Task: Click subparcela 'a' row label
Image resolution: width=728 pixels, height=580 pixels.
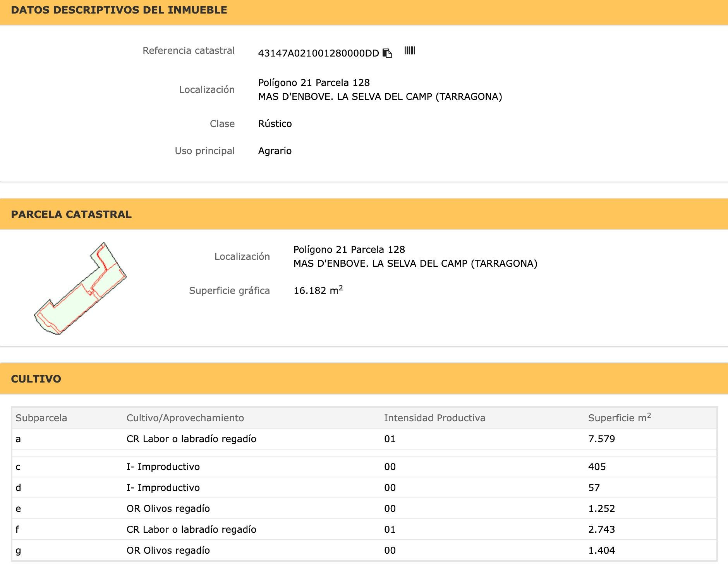Action: [x=18, y=439]
